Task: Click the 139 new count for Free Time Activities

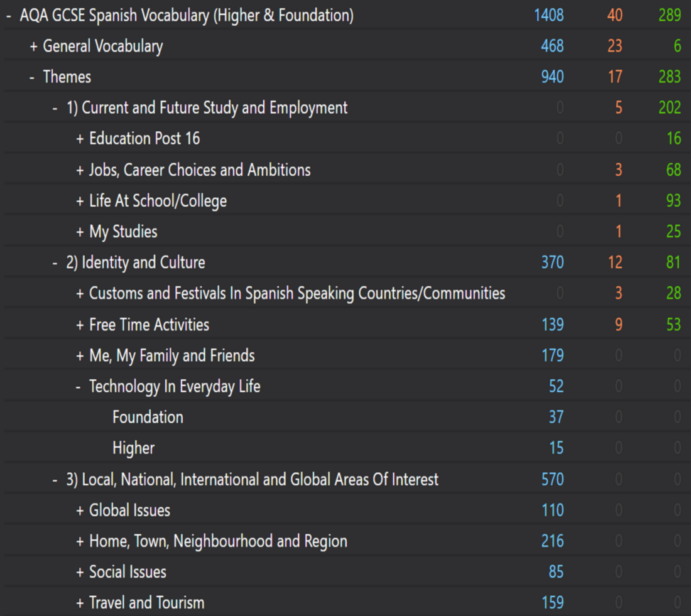Action: [x=552, y=325]
